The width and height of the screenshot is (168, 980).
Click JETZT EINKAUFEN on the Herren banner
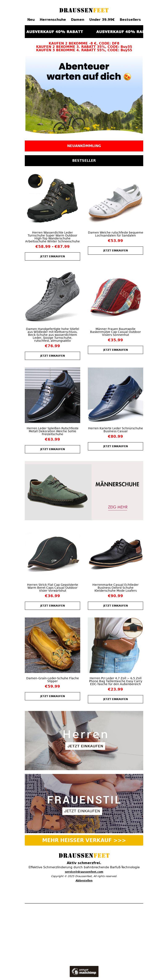(85, 746)
